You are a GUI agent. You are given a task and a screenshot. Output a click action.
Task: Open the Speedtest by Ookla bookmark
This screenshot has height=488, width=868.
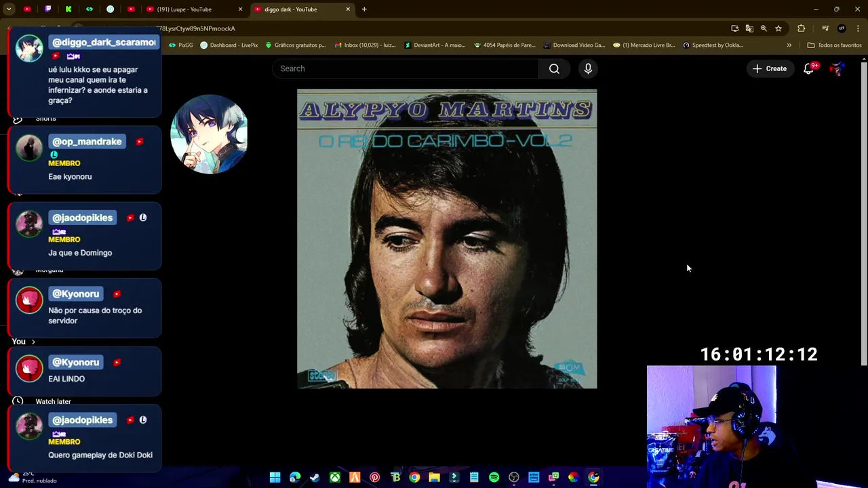click(x=713, y=45)
